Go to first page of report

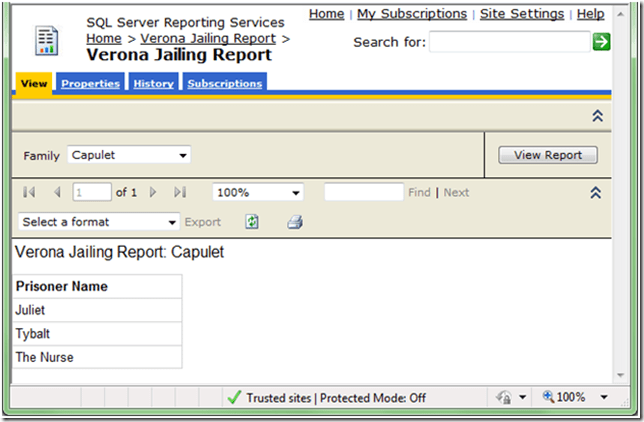[29, 192]
